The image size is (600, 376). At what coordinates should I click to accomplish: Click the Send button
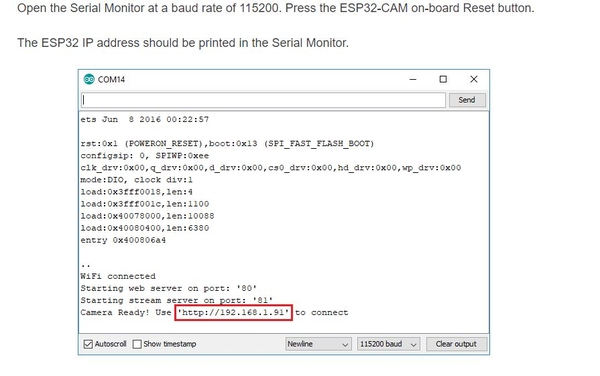467,100
